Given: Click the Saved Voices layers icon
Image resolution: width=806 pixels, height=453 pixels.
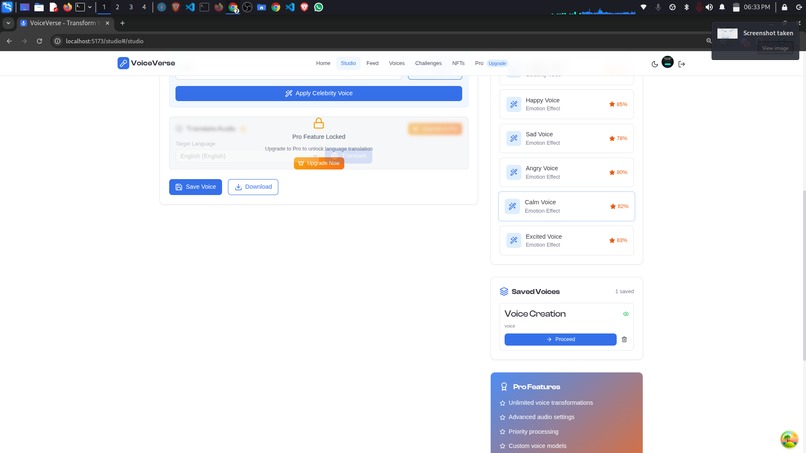Looking at the screenshot, I should click(x=504, y=292).
